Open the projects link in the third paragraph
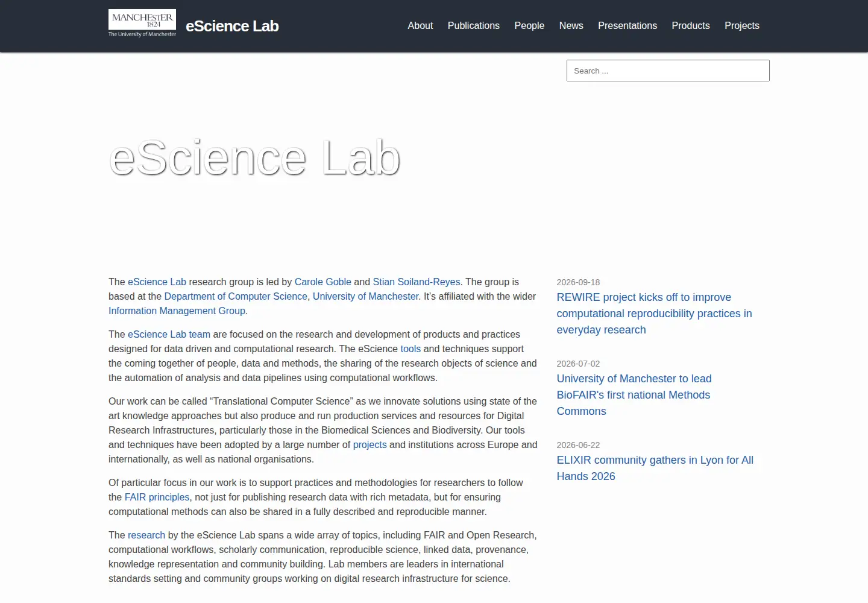Image resolution: width=868 pixels, height=603 pixels. [x=370, y=444]
